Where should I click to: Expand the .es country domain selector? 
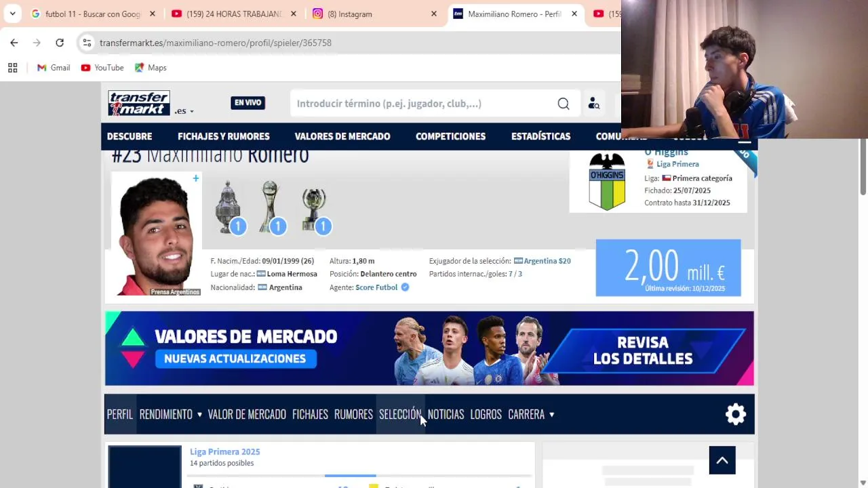(184, 111)
